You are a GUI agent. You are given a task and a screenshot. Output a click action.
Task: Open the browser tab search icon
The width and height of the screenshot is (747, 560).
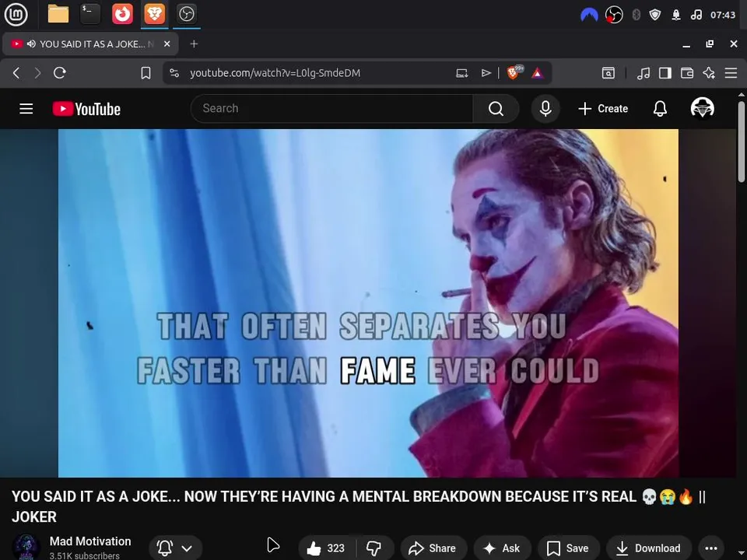pos(608,73)
